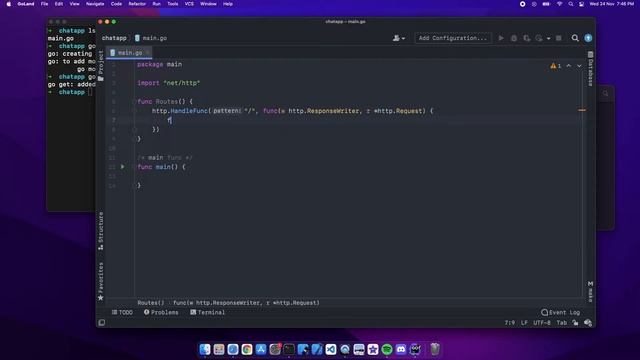
Task: Open Google Chrome from the Dock
Action: point(247,349)
